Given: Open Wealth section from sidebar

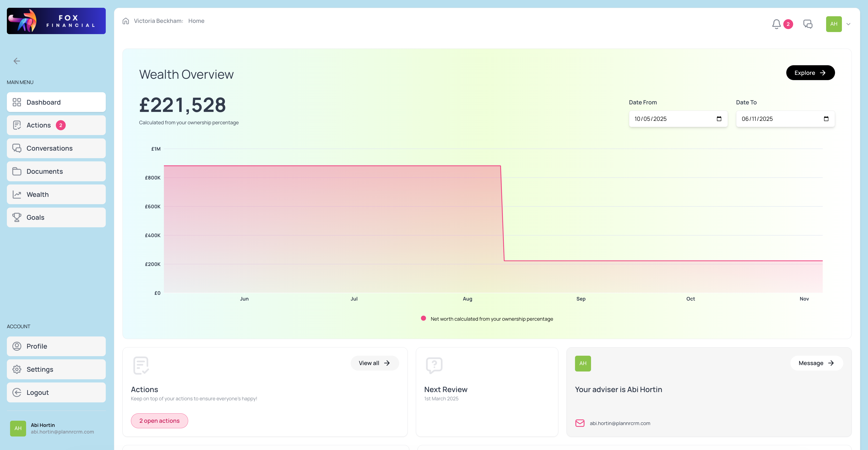Looking at the screenshot, I should coord(56,194).
